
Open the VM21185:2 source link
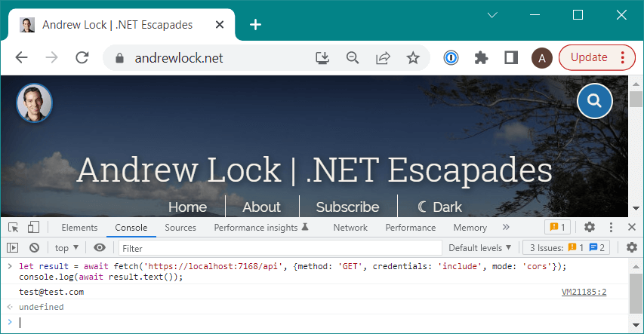pos(584,292)
